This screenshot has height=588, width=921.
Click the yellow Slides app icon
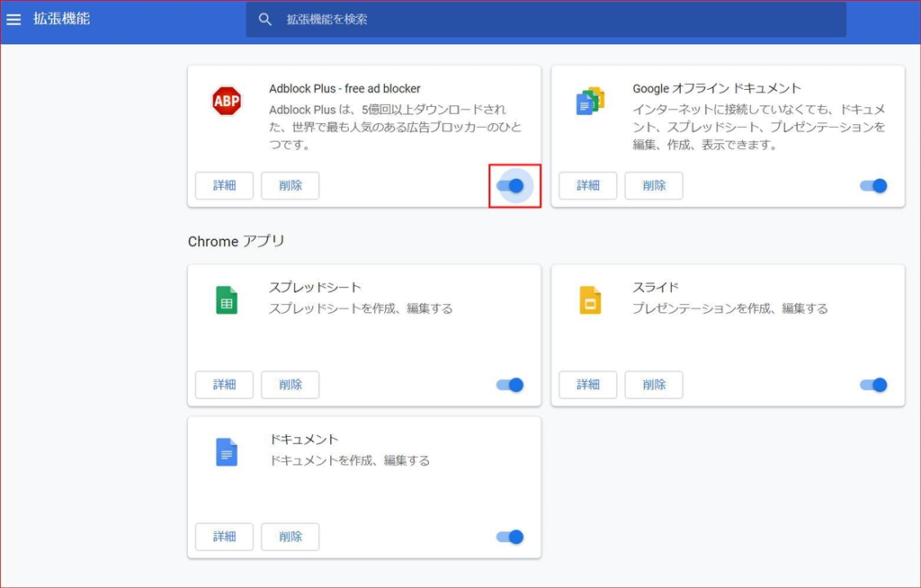[x=590, y=300]
